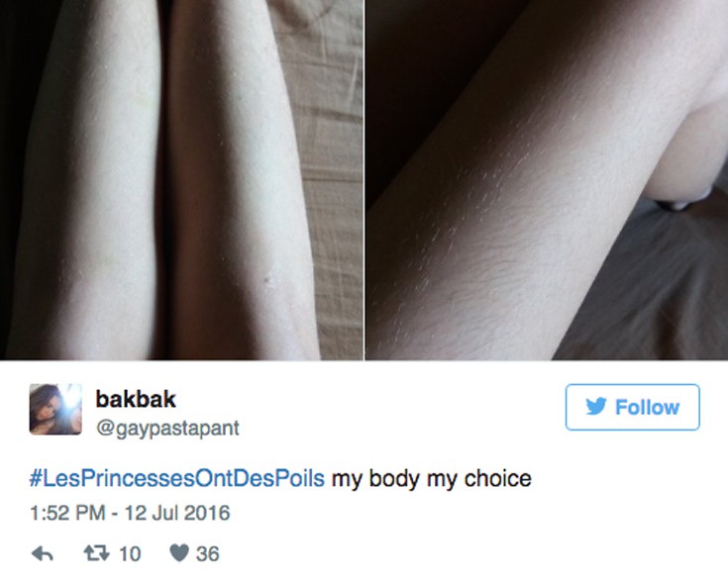The image size is (728, 583).
Task: Enlarge the right photo of the arm
Action: point(547,179)
